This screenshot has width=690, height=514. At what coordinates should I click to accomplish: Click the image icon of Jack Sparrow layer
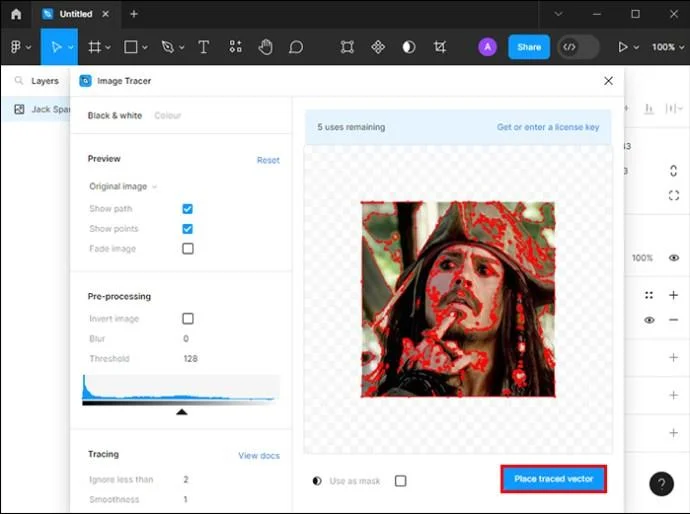19,109
